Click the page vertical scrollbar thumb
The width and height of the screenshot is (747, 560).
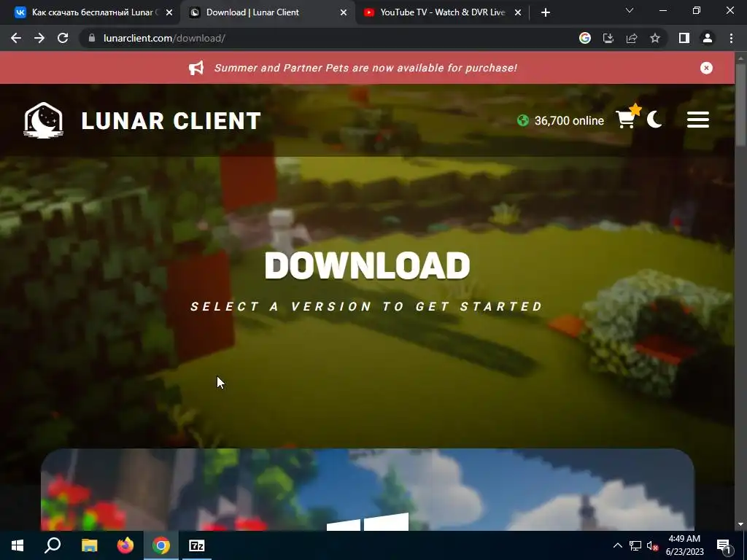click(x=740, y=105)
